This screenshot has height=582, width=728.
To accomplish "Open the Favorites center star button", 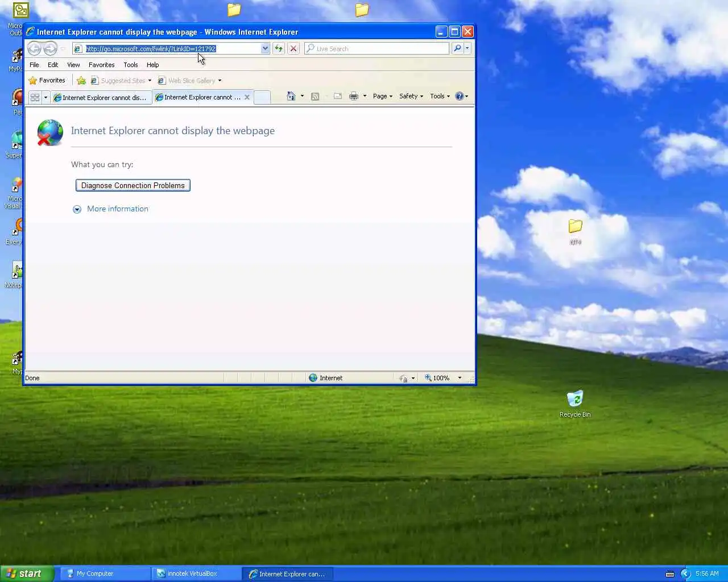I will point(47,81).
